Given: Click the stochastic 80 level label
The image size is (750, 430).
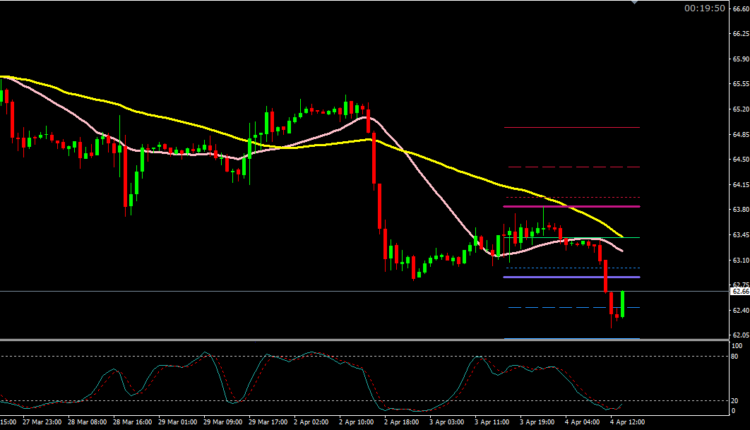Looking at the screenshot, I should coord(735,357).
